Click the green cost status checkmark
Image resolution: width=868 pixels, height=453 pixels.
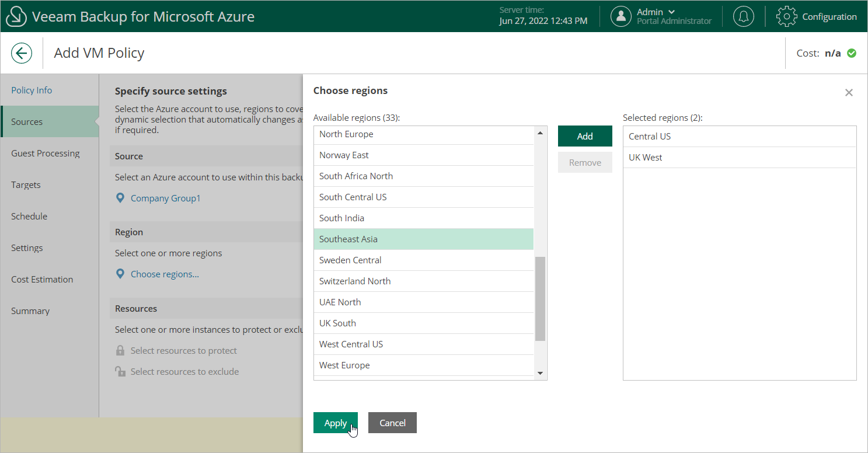(852, 53)
